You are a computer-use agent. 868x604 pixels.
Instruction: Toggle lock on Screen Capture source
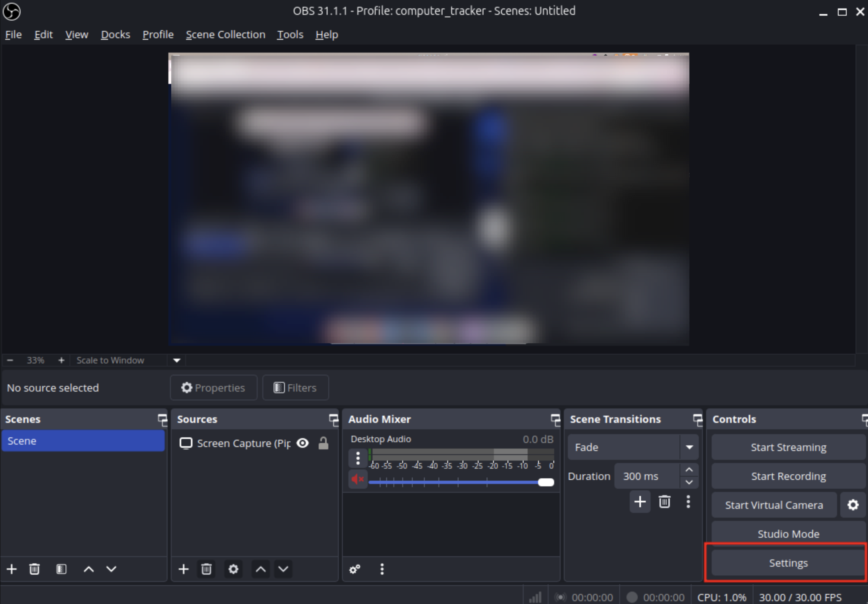323,443
